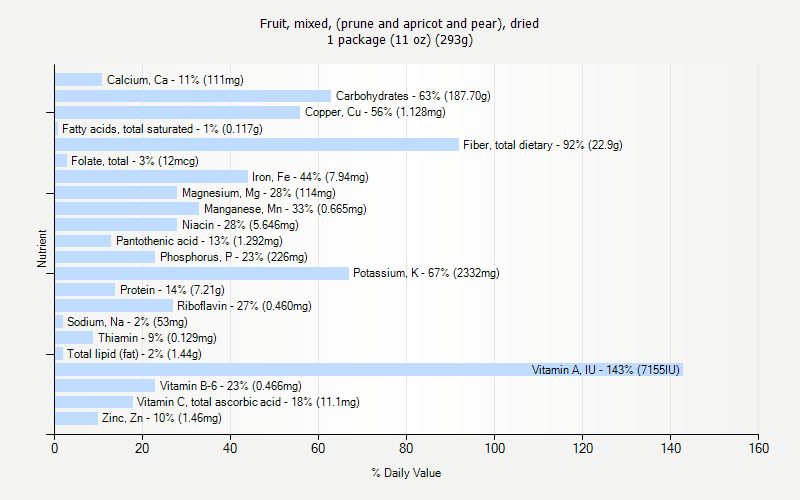Click the Niacin bar label
800x500 pixels.
click(240, 225)
